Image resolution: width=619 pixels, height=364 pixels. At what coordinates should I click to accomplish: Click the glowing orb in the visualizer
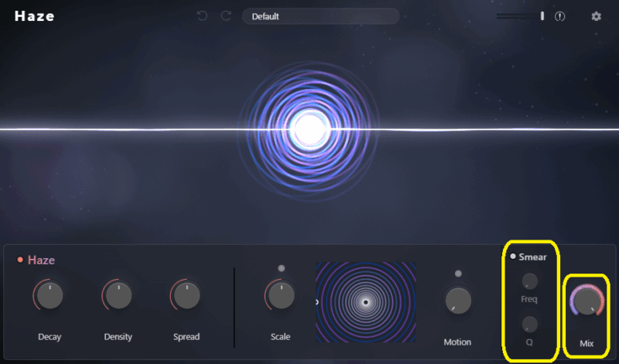pos(309,129)
